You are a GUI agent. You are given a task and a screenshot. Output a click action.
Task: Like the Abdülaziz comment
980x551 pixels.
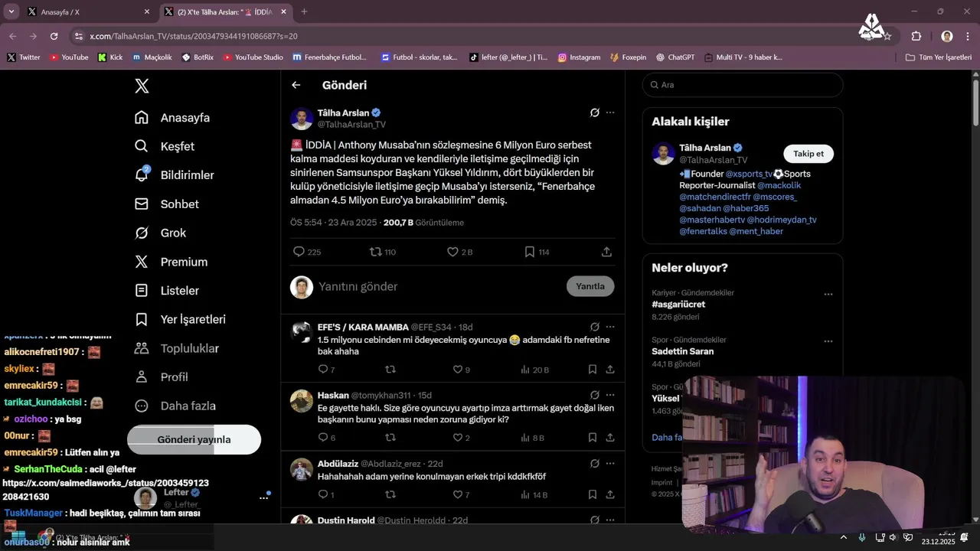tap(458, 495)
